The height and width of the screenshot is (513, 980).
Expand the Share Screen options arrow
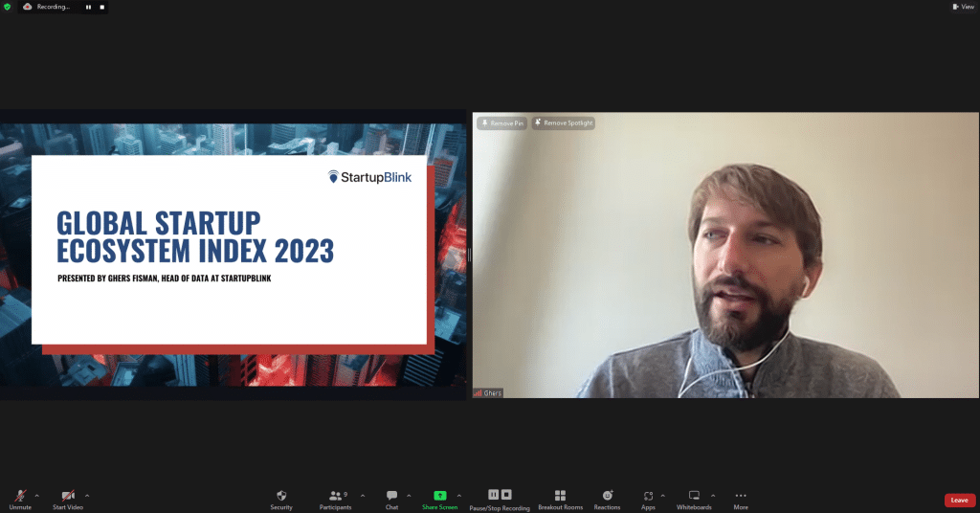pos(459,496)
